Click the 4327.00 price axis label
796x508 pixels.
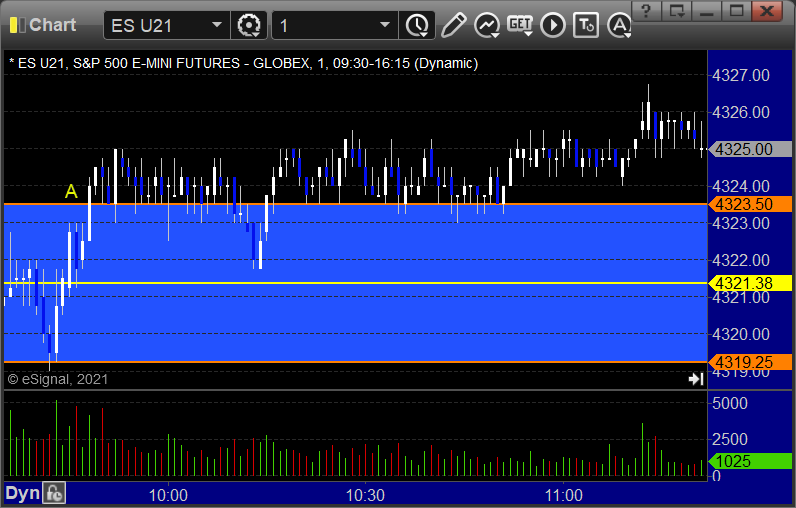click(741, 76)
